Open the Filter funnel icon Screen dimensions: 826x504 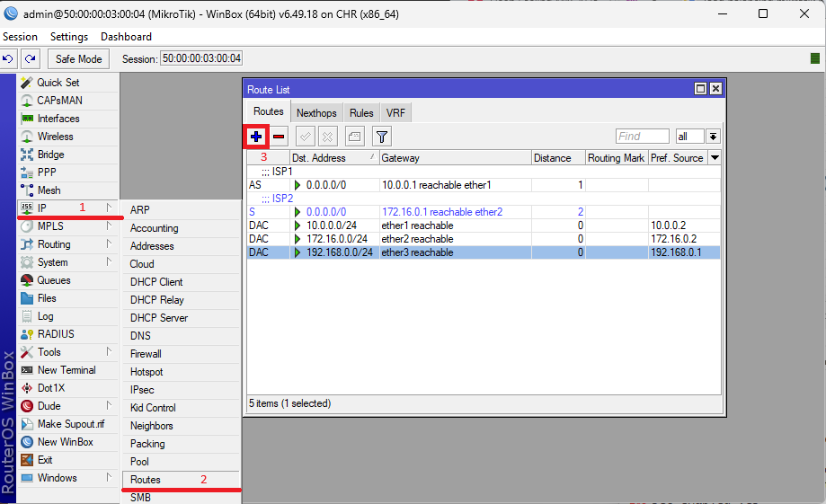[382, 137]
